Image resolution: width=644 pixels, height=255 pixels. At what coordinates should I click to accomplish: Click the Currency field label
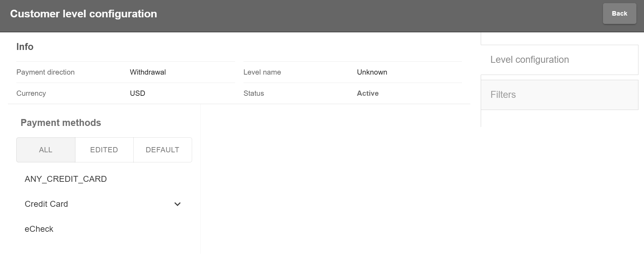click(31, 93)
